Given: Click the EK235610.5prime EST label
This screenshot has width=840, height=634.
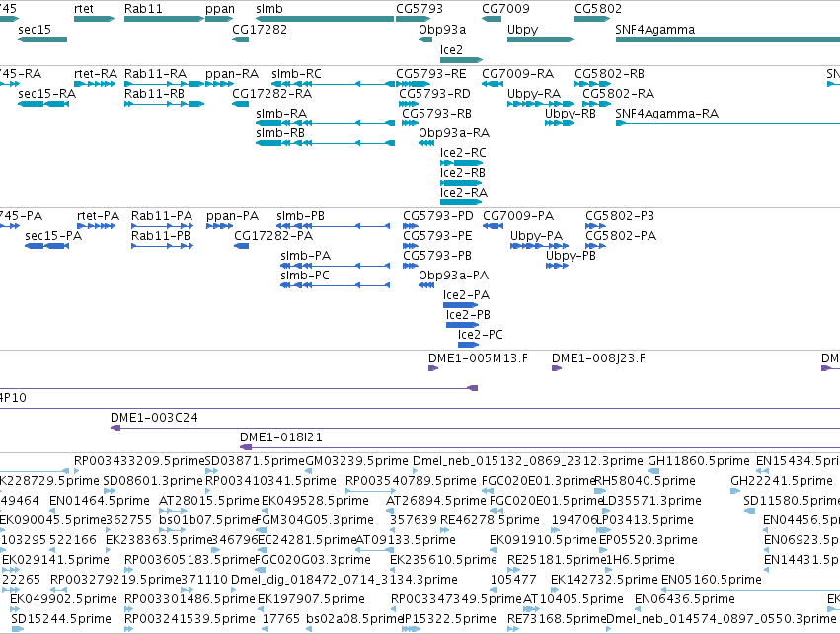Looking at the screenshot, I should point(443,560).
